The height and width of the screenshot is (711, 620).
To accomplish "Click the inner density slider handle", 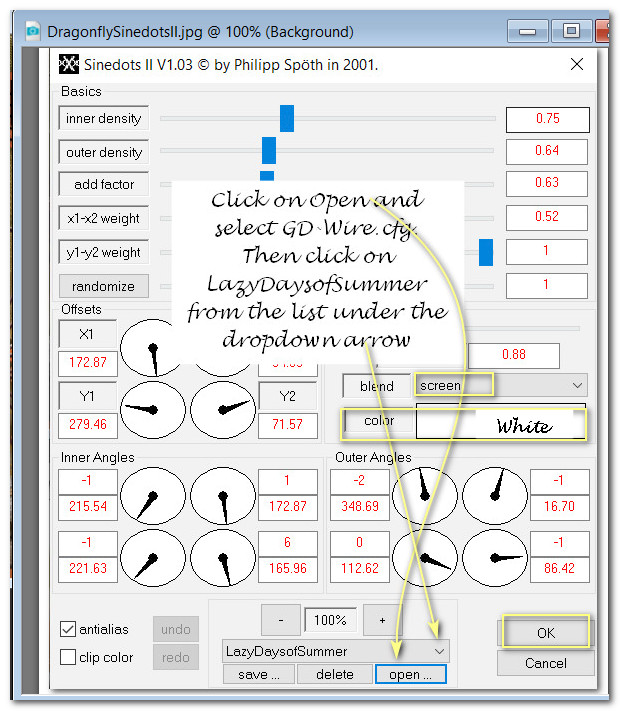I will point(287,118).
